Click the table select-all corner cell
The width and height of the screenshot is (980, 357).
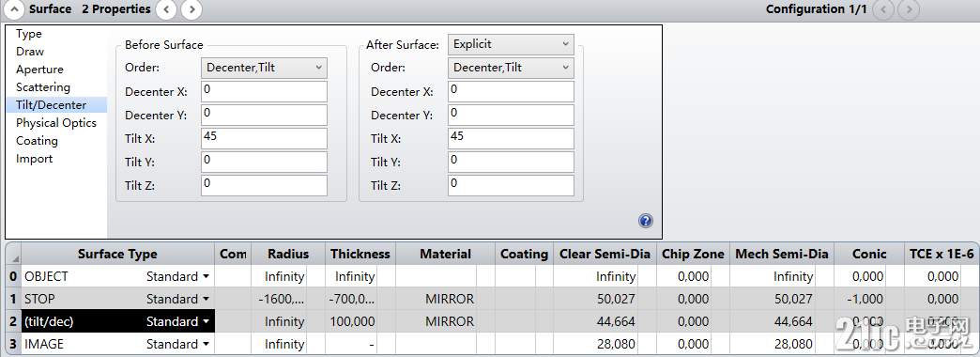point(14,254)
